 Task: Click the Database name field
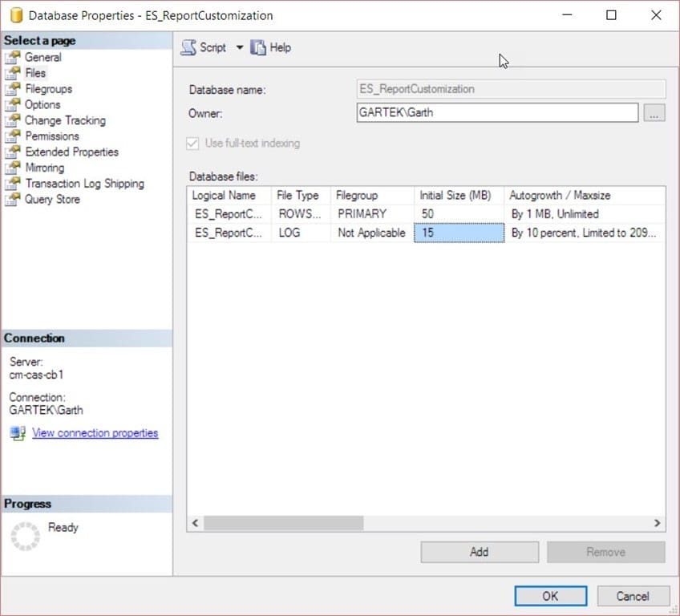(511, 89)
